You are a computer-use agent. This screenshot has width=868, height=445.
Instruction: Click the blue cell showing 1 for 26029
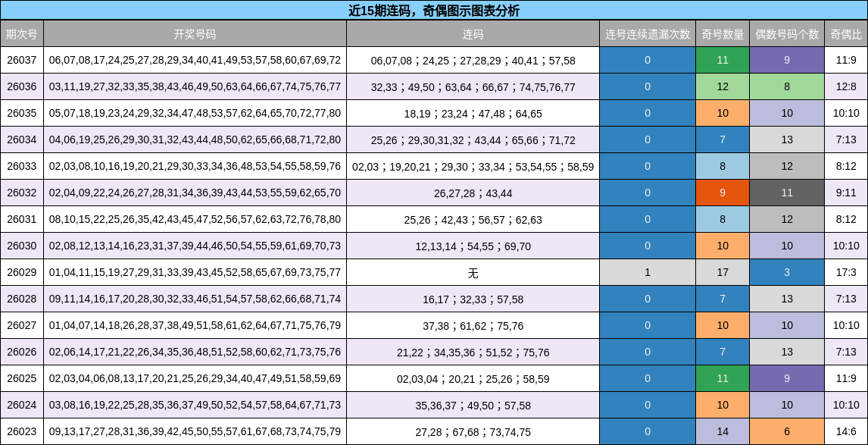[648, 272]
